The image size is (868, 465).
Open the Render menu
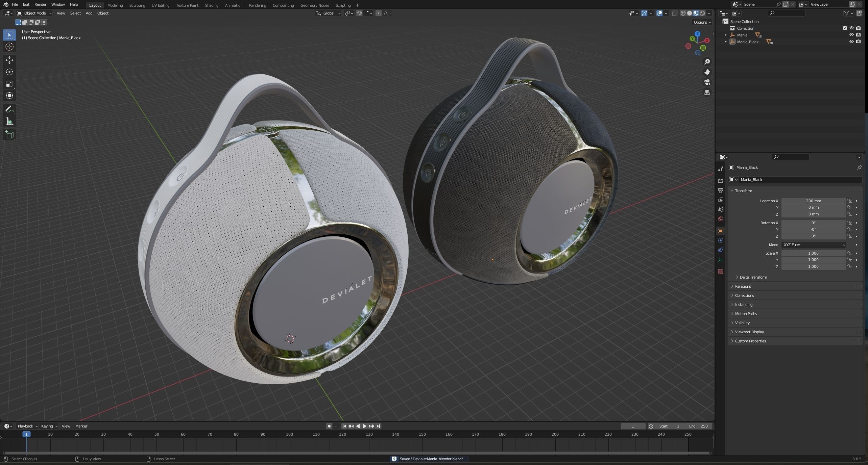pos(40,4)
